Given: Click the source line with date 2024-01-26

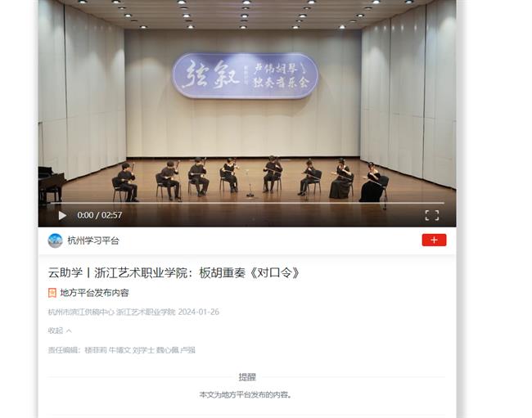Looking at the screenshot, I should (x=133, y=312).
